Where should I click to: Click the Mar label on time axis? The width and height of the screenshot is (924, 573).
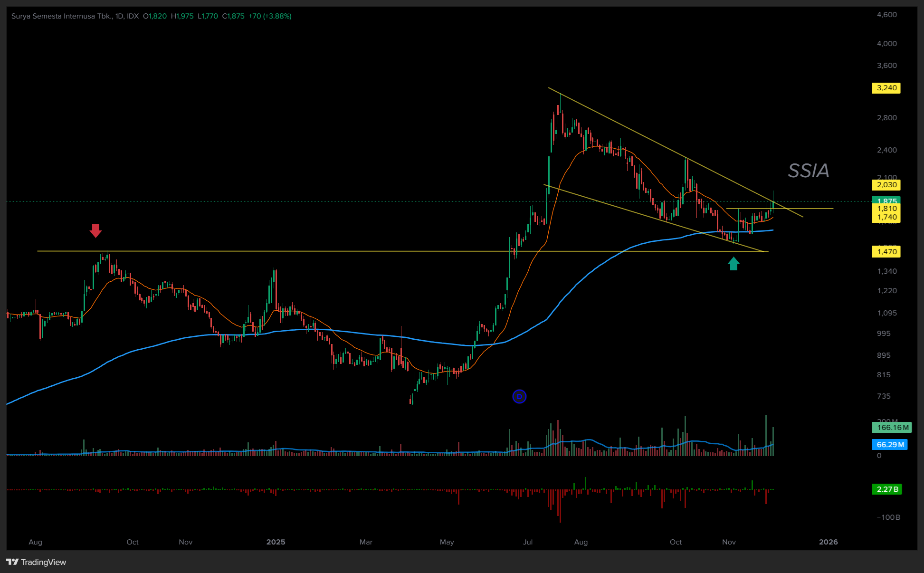coord(366,542)
